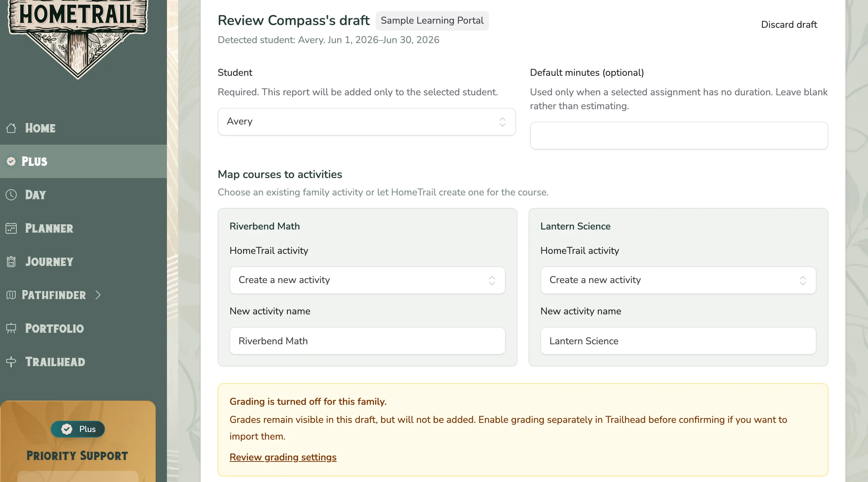868x482 pixels.
Task: Click the Portfolio easel icon
Action: [x=11, y=328]
